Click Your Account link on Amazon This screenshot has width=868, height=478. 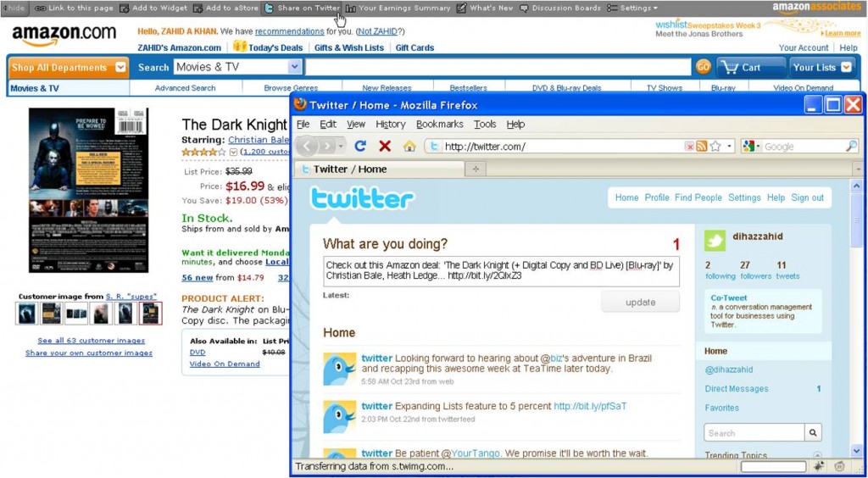tap(804, 48)
